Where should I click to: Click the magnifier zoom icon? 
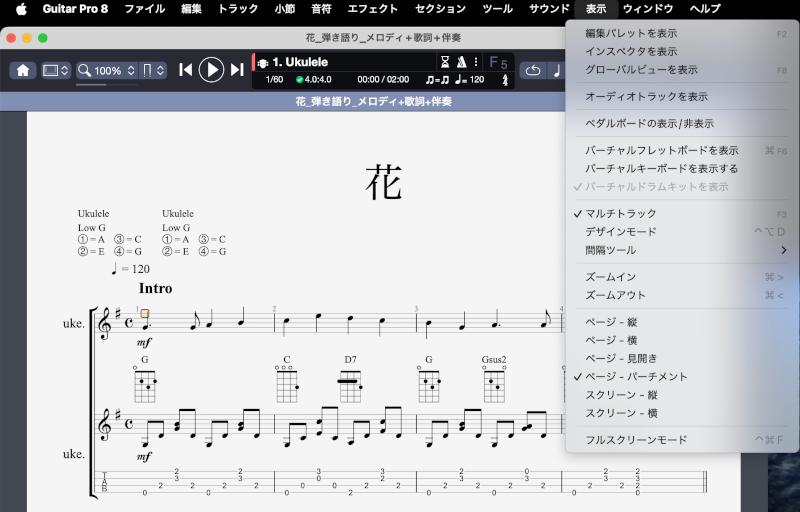coord(85,71)
